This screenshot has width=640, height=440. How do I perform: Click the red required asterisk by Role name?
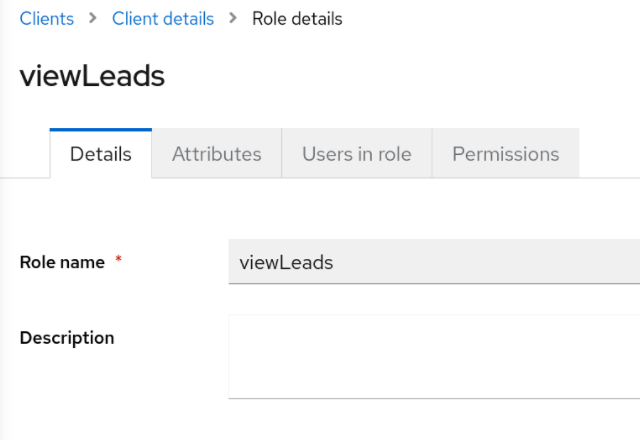tap(119, 262)
